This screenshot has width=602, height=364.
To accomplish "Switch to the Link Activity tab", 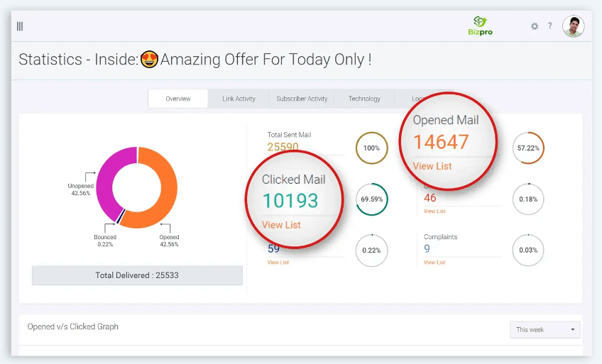I will (x=239, y=99).
